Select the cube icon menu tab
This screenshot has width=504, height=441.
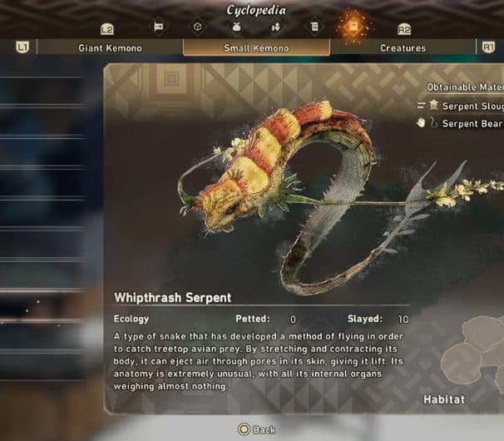pos(197,27)
